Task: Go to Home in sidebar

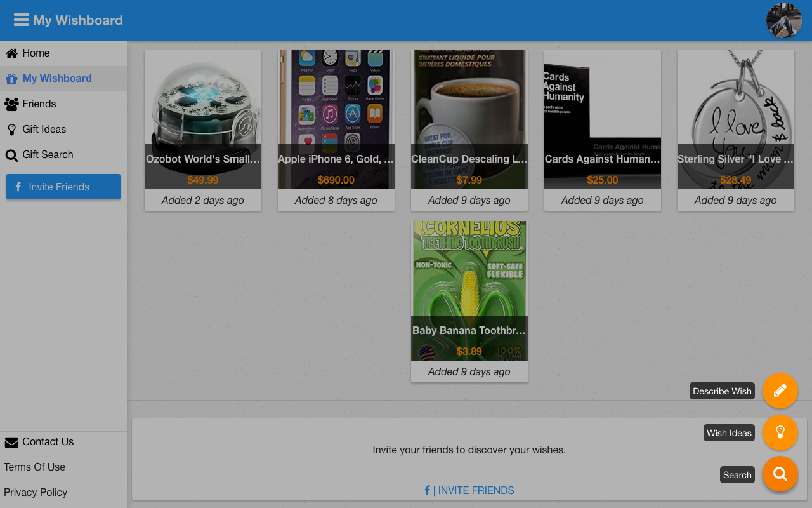Action: (x=63, y=53)
